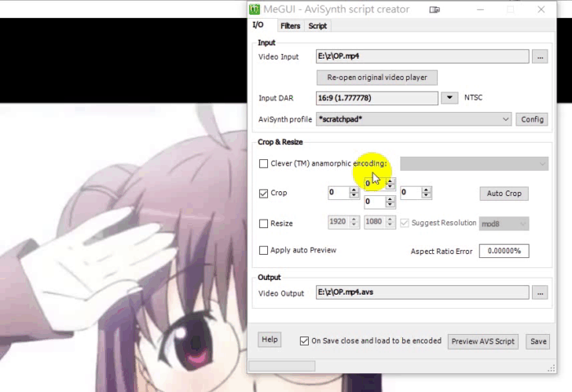Enable the Resize checkbox
Screen dimensions: 572x392
263,224
